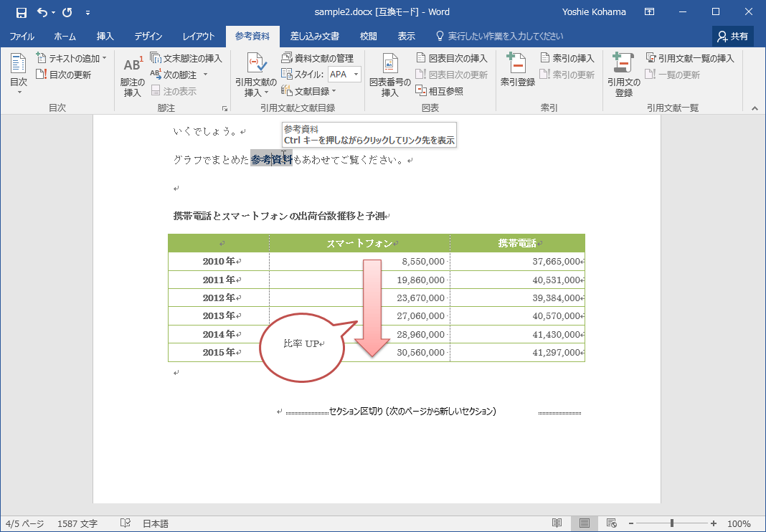
Task: Click the 実行したい作業を入力してください search box
Action: pos(499,36)
